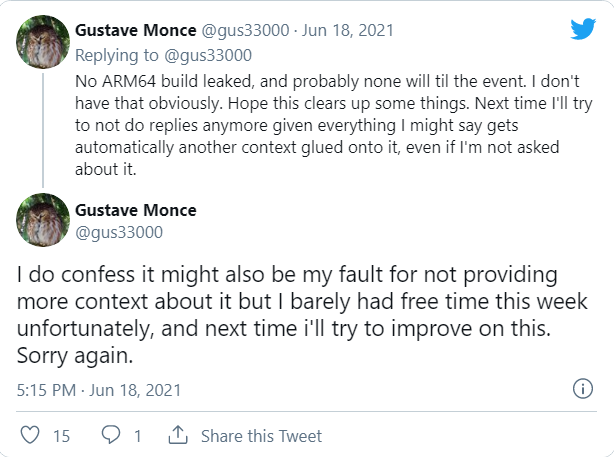Select the @gus33000 handle under the main name
Screen dimensions: 614x457
119,232
